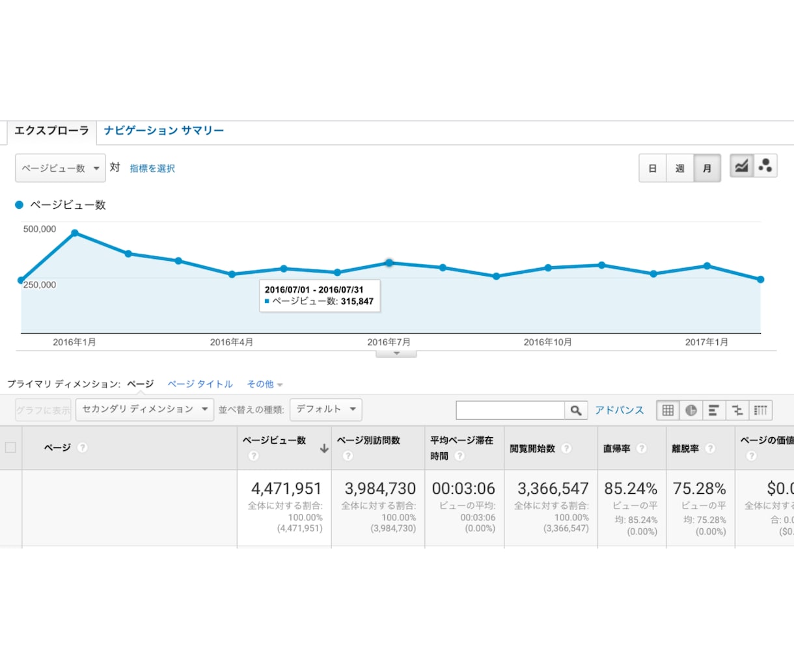Click ページビュー数 column header
Viewport: 794px width, 672px height.
pyautogui.click(x=274, y=440)
